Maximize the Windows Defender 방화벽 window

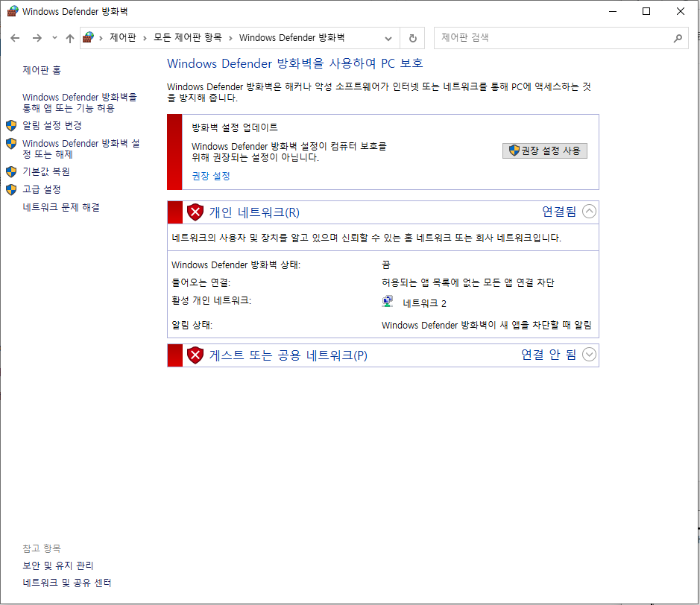[646, 12]
